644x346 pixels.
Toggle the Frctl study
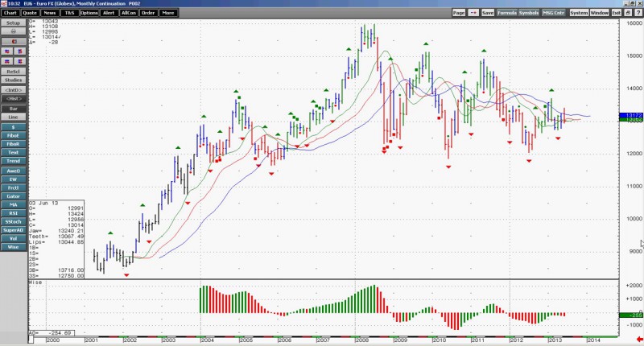pos(13,187)
